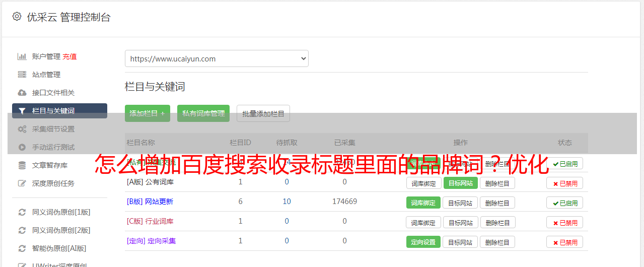Click 删除栏目 in the 行业词库 row

tap(497, 222)
